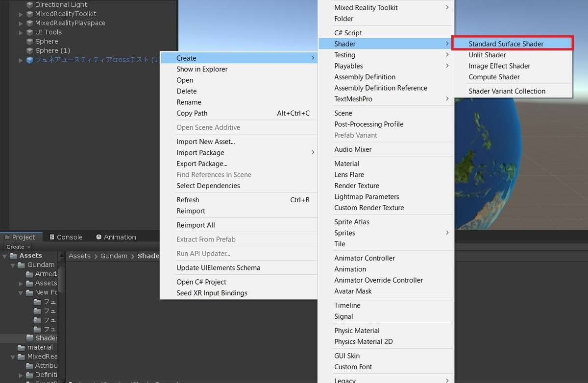Choose Reimport All
The height and width of the screenshot is (383, 588).
tap(239, 225)
